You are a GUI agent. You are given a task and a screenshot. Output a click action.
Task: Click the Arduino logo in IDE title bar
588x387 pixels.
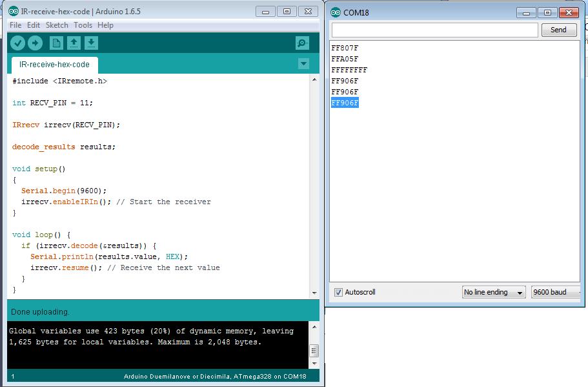(14, 11)
